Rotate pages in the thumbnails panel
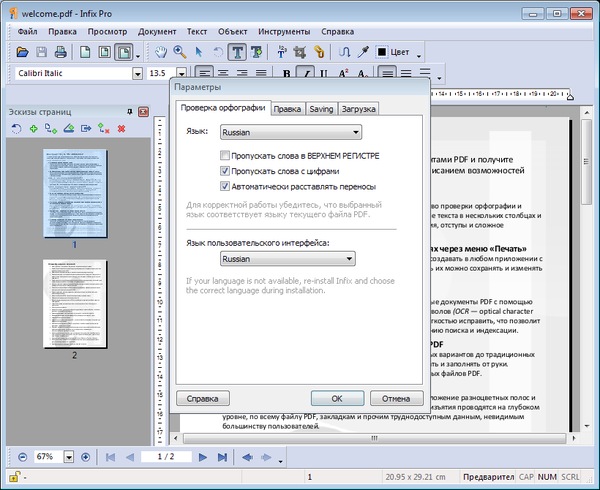 [x=17, y=129]
